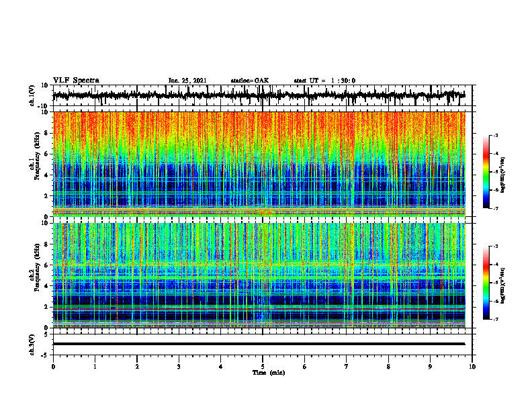Click inside the ch.1 spectrogram panel
The width and height of the screenshot is (532, 411).
[x=259, y=164]
